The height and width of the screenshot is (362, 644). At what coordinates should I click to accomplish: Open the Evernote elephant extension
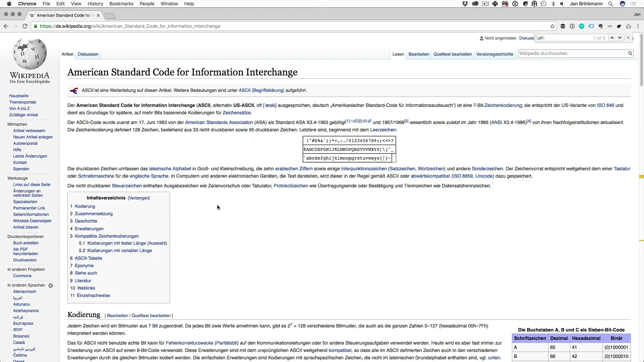pyautogui.click(x=600, y=26)
